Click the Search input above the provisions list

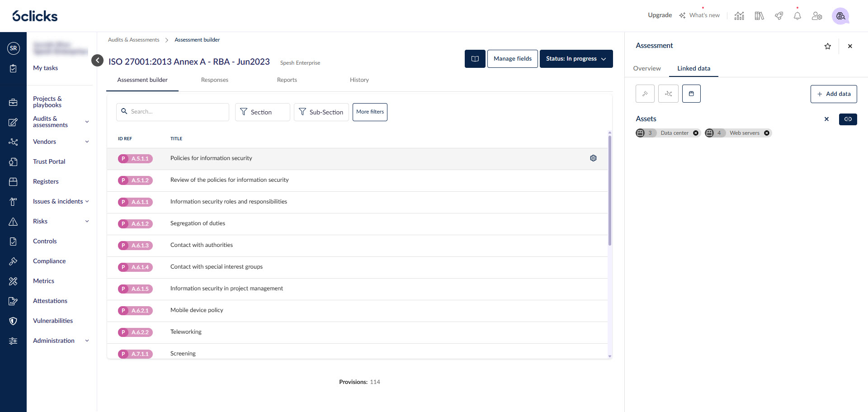pyautogui.click(x=172, y=112)
